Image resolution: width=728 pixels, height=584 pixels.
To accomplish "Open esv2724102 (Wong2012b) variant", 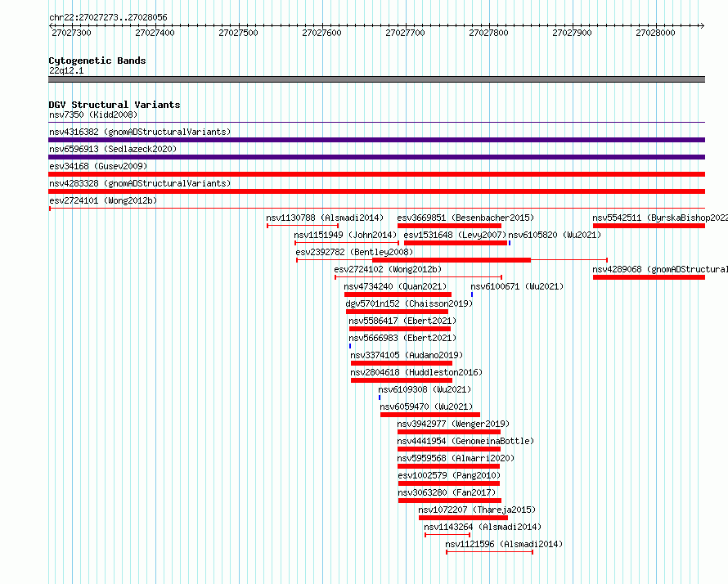I will [388, 269].
